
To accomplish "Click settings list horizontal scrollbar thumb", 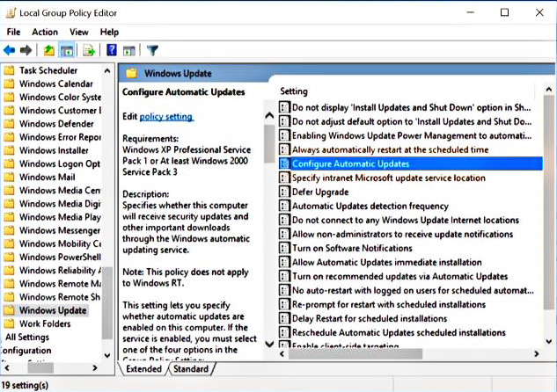I will [x=355, y=353].
